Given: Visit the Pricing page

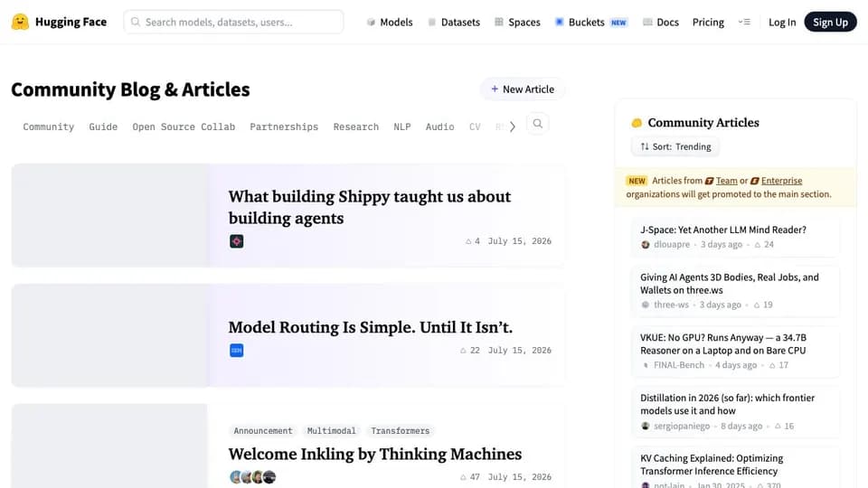Looking at the screenshot, I should [708, 22].
